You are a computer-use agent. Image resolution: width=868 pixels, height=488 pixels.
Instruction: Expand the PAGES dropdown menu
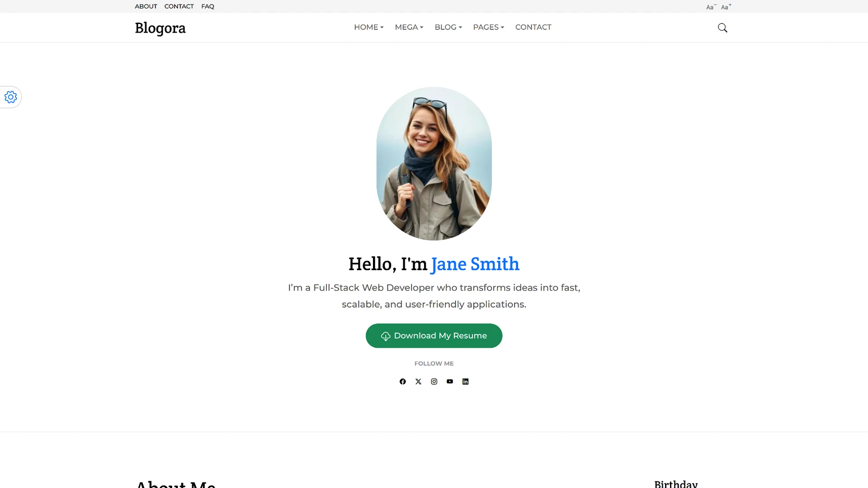(489, 27)
